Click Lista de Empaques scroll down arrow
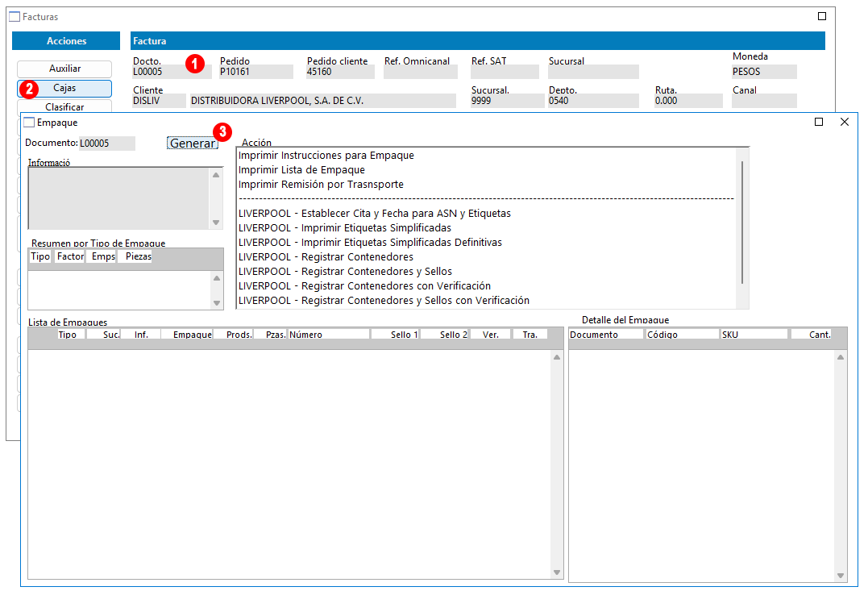The image size is (868, 591). pyautogui.click(x=557, y=572)
